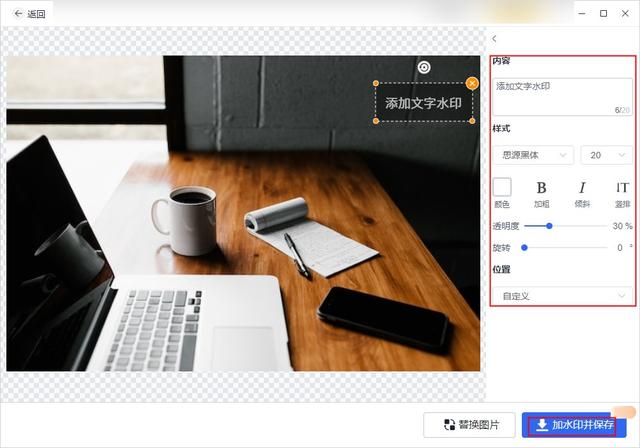Toggle vertical text (竖排) layout

tap(622, 187)
